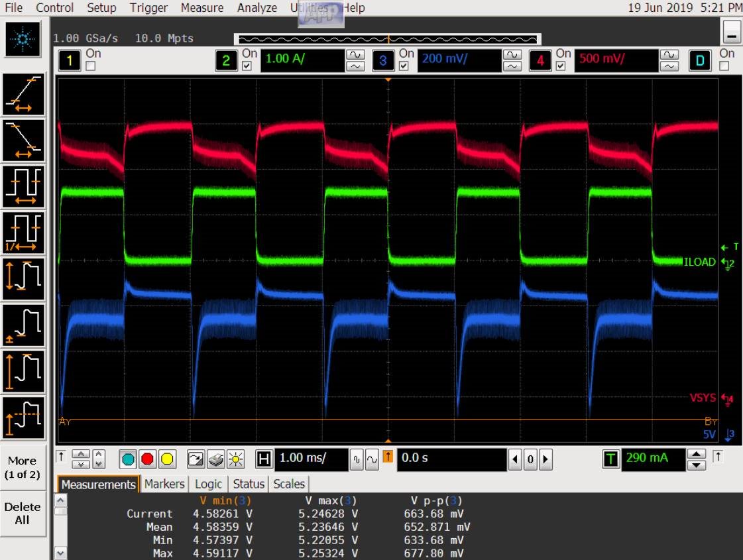Expand the More (1 of 2) measurements list
The width and height of the screenshot is (743, 560).
tap(23, 467)
